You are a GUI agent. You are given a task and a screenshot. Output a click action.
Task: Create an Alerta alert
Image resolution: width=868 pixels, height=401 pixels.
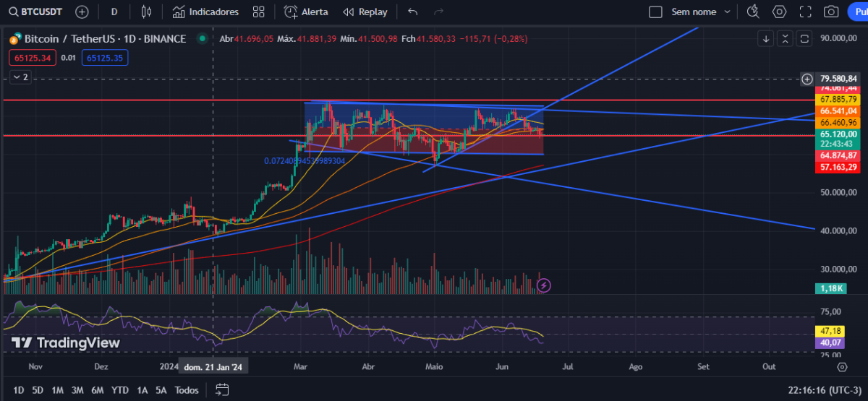[306, 12]
